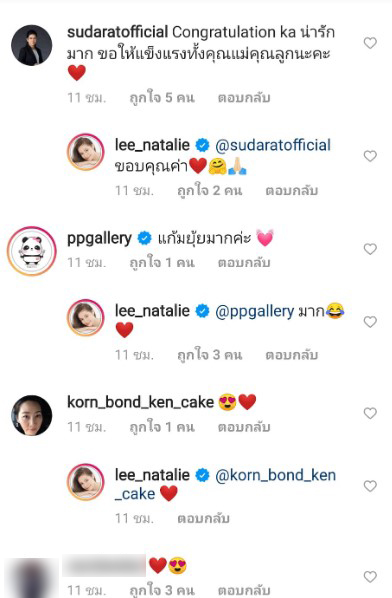Like the sudaratofficial comment with the heart icon
The width and height of the screenshot is (392, 598).
pyautogui.click(x=370, y=43)
